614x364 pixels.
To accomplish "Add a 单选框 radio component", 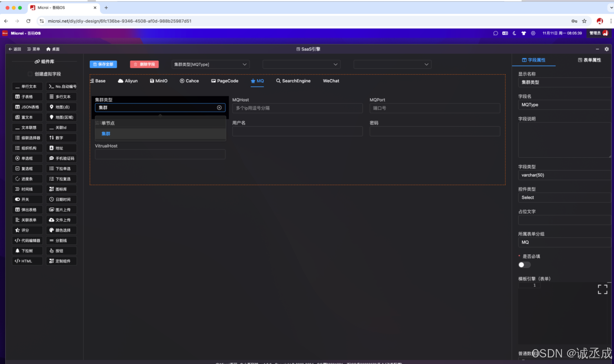I will click(27, 158).
